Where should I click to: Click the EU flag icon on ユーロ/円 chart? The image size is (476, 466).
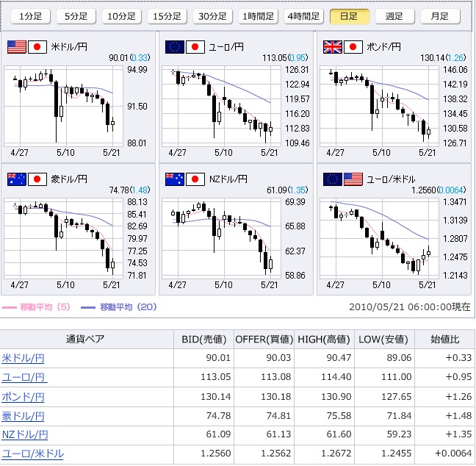(x=175, y=47)
